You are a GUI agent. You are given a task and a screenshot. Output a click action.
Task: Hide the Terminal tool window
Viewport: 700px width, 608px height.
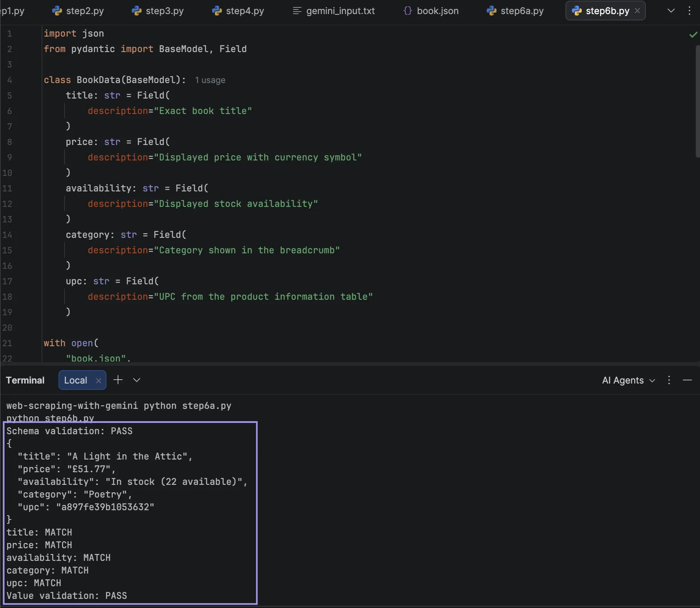pyautogui.click(x=687, y=380)
